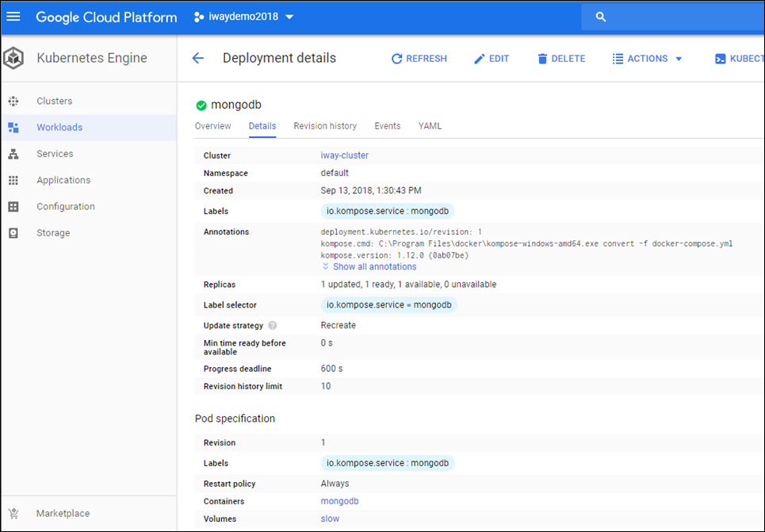Click the project selector dots icon
765x532 pixels.
coord(198,17)
